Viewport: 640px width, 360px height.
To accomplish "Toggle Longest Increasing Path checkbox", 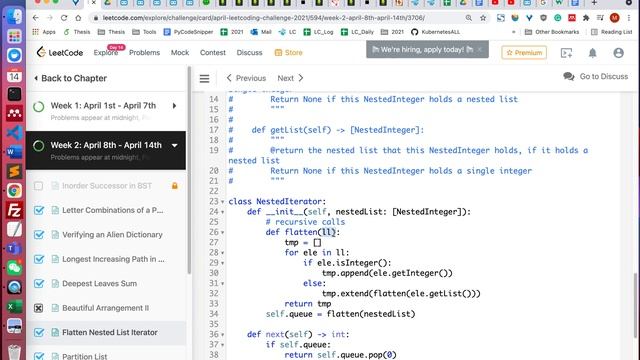I will 39,259.
